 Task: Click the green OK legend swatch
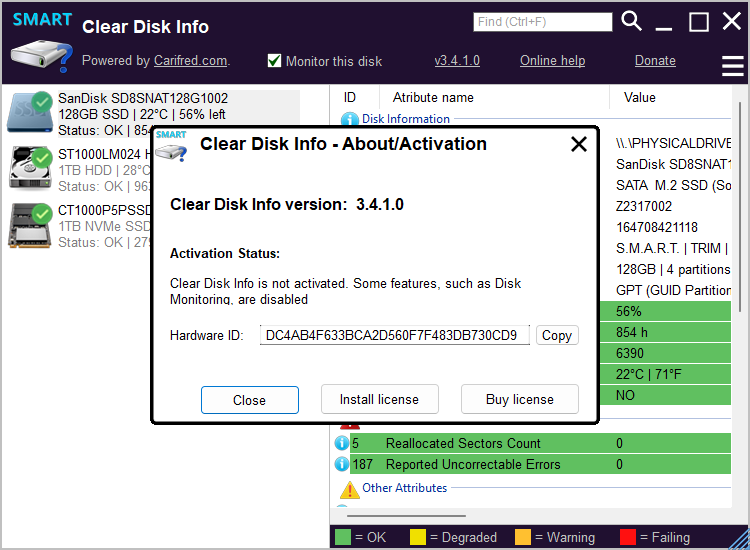tap(343, 537)
